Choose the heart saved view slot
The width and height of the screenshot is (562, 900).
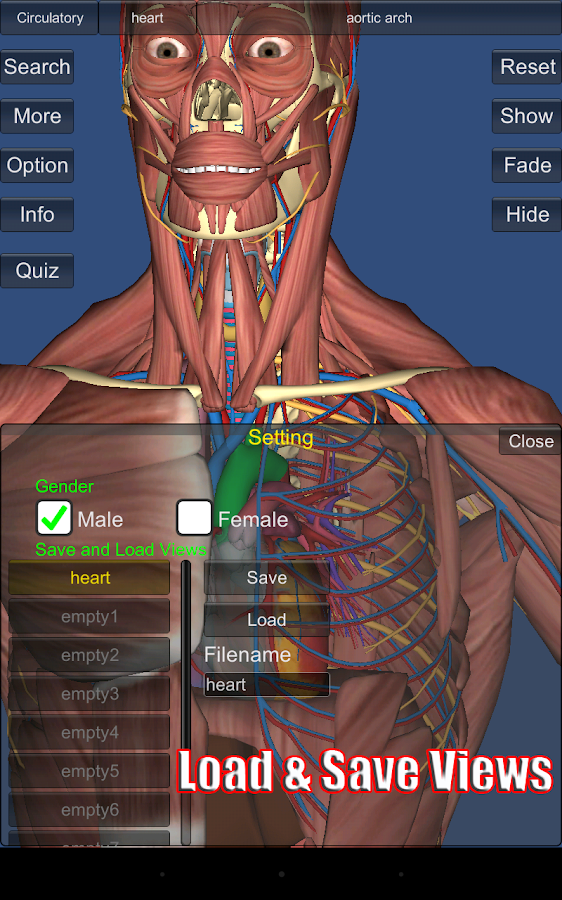[x=90, y=577]
